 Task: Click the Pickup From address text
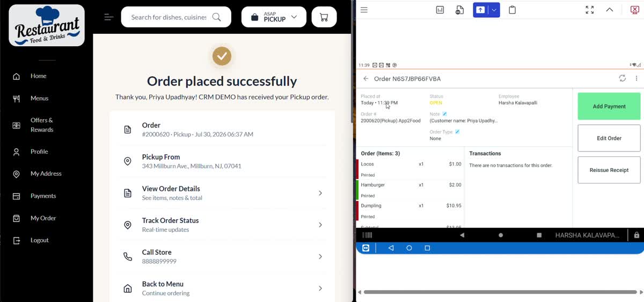pos(192,166)
